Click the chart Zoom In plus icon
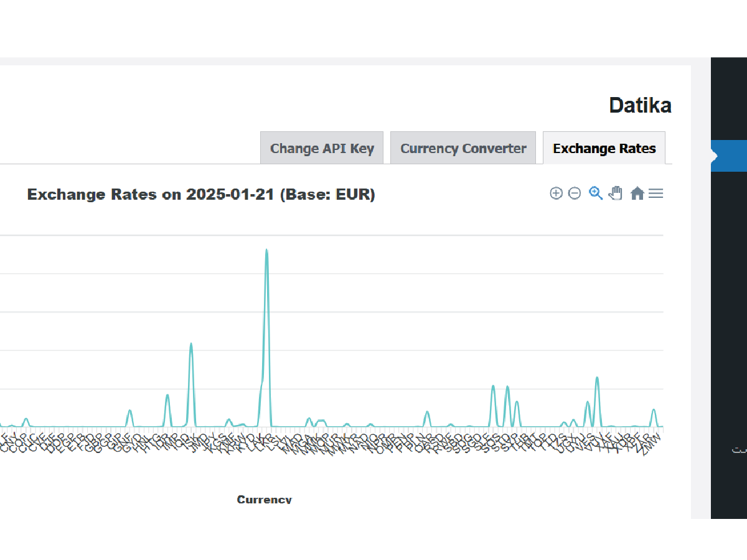This screenshot has height=560, width=747. [x=556, y=194]
